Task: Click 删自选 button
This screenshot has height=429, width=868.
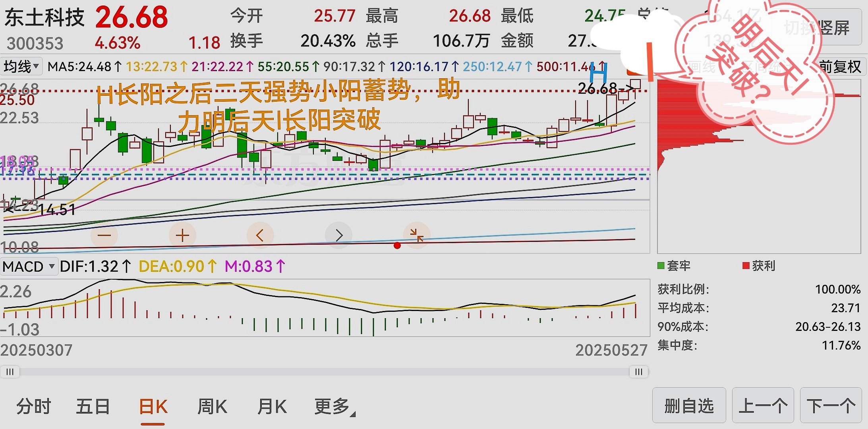Action: coord(689,406)
